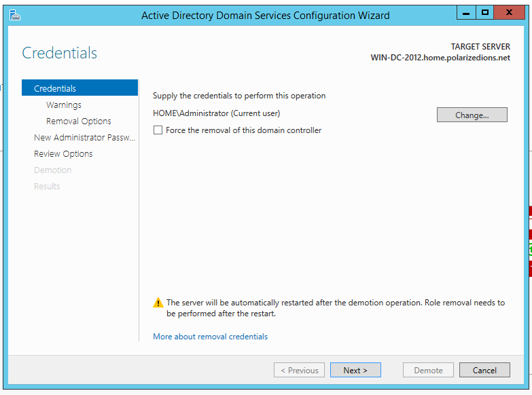Screen dimensions: 532x395
Task: Cancel the configuration wizard
Action: click(484, 371)
